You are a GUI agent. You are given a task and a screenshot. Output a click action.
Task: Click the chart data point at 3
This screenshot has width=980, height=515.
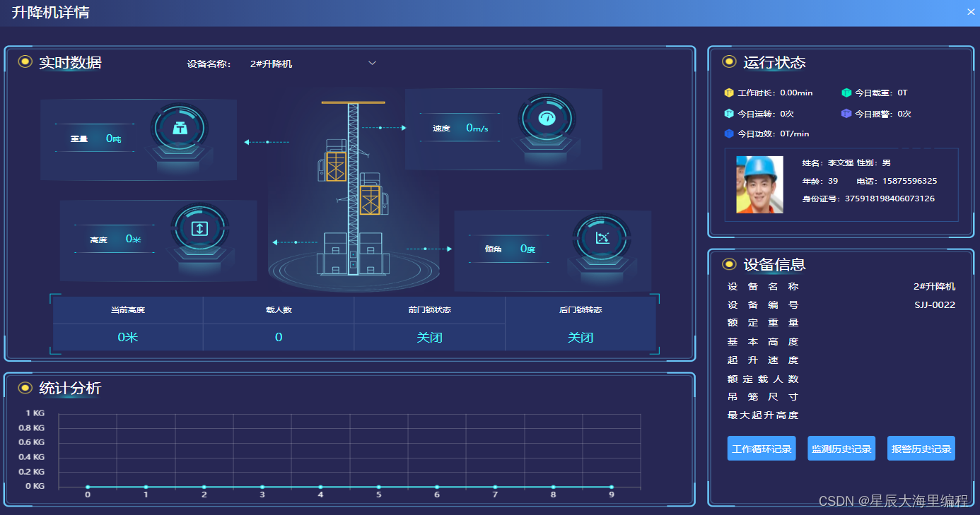(262, 487)
